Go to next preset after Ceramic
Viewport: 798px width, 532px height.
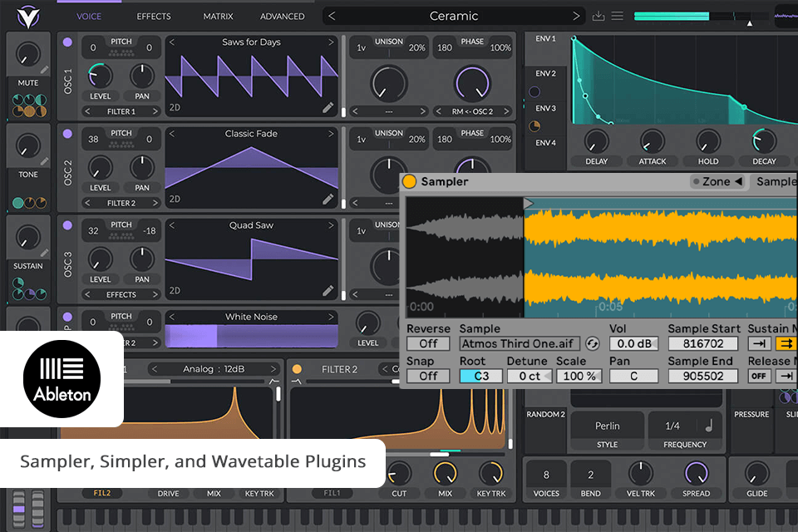click(x=576, y=16)
